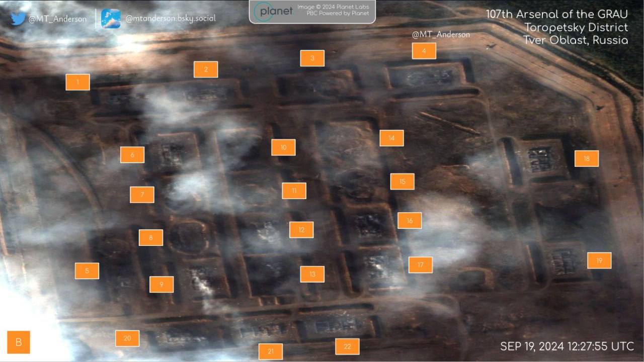Choose orange marker number 22

point(347,346)
